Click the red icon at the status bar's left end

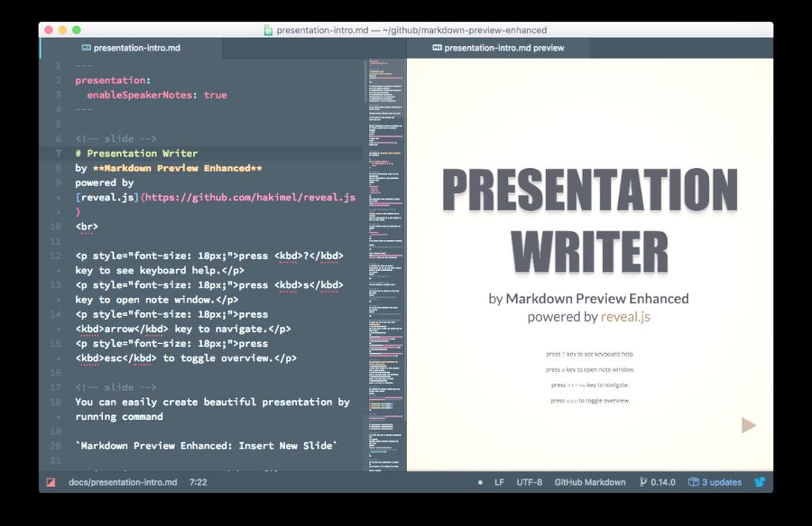pyautogui.click(x=51, y=482)
